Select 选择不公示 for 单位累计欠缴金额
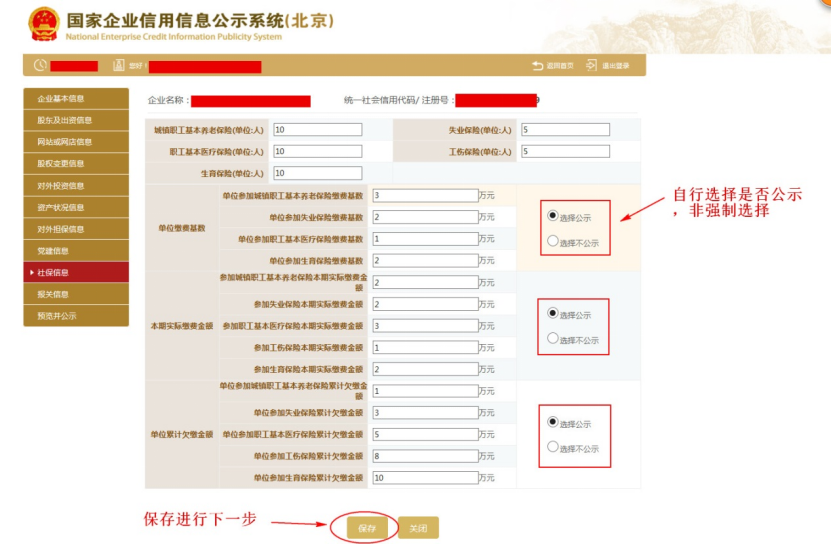This screenshot has width=831, height=544. click(x=553, y=447)
